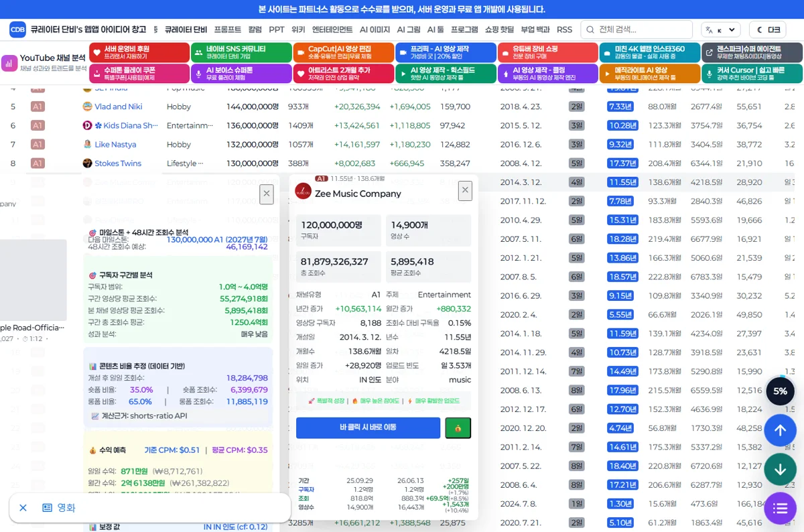
Task: Open the purple list menu floating button
Action: pyautogui.click(x=780, y=509)
